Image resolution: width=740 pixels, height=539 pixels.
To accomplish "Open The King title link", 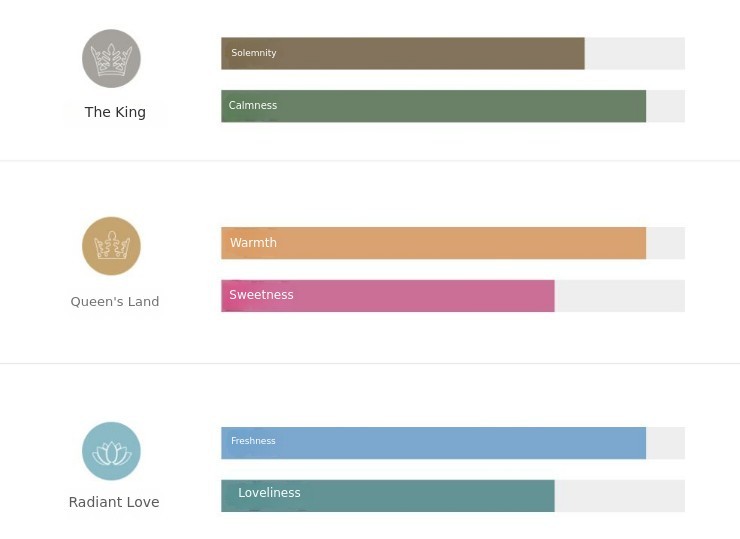I will [115, 112].
